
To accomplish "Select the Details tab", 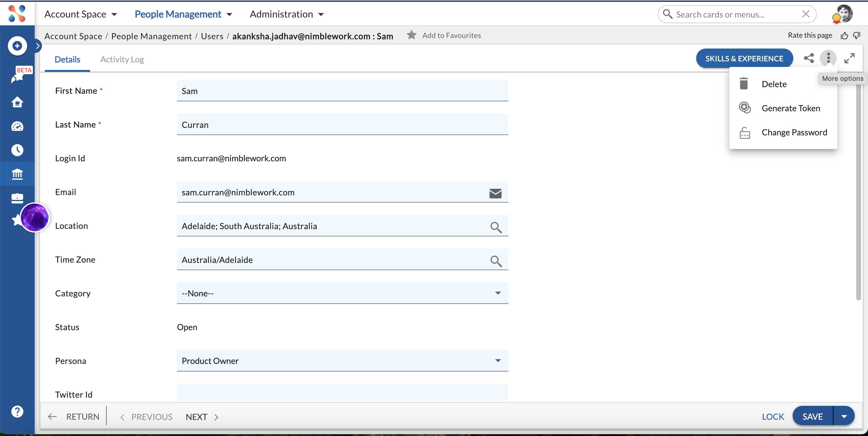I will 68,59.
